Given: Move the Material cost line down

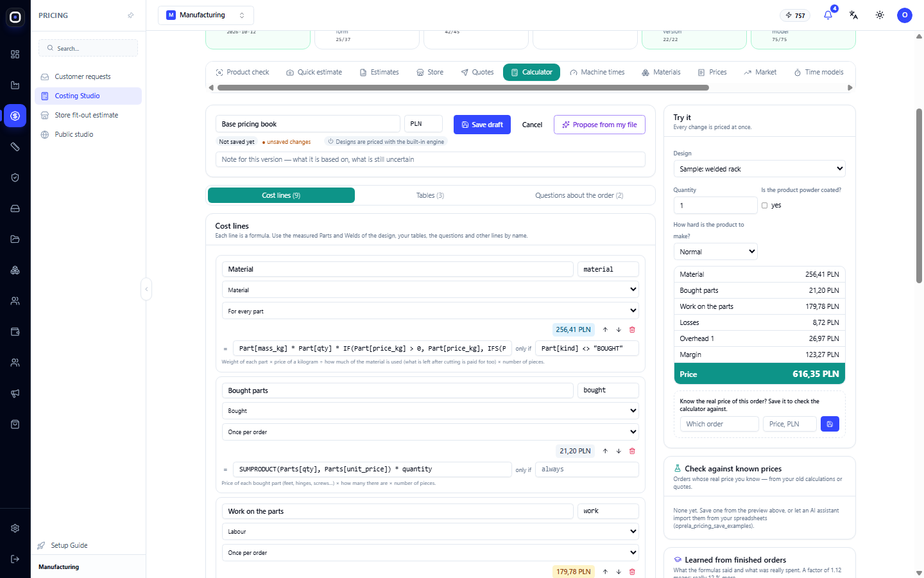Looking at the screenshot, I should click(619, 329).
